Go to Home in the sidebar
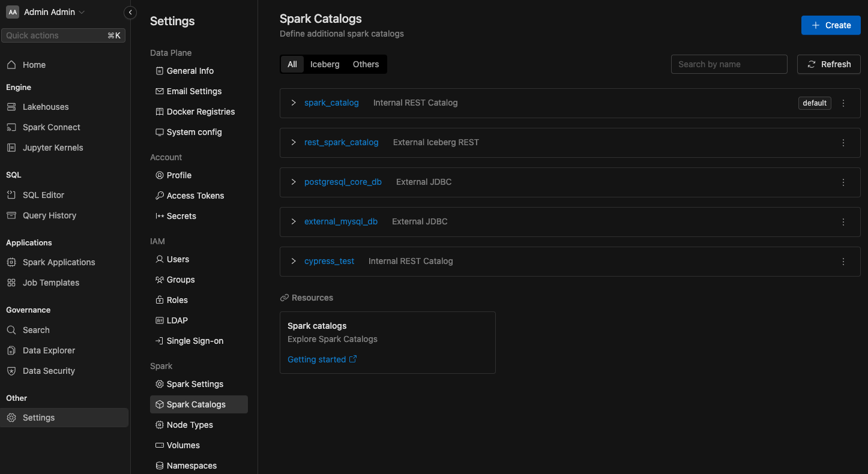Viewport: 868px width, 474px height. 64,65
